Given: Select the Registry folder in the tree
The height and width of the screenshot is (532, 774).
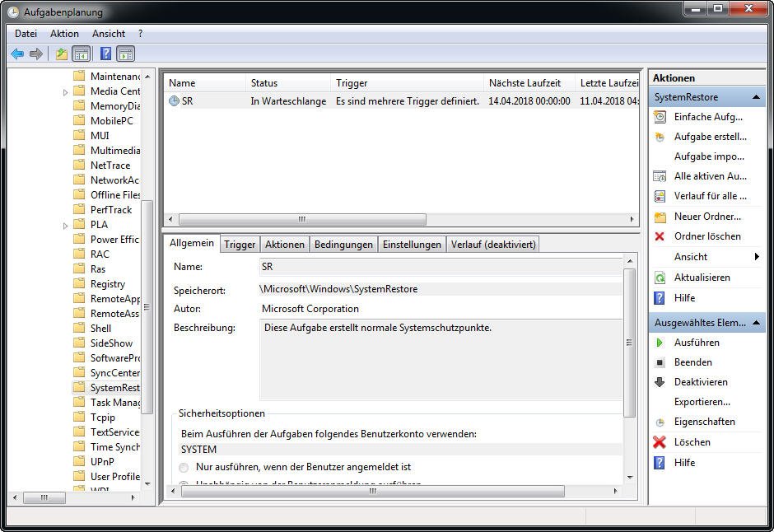Looking at the screenshot, I should click(x=107, y=284).
